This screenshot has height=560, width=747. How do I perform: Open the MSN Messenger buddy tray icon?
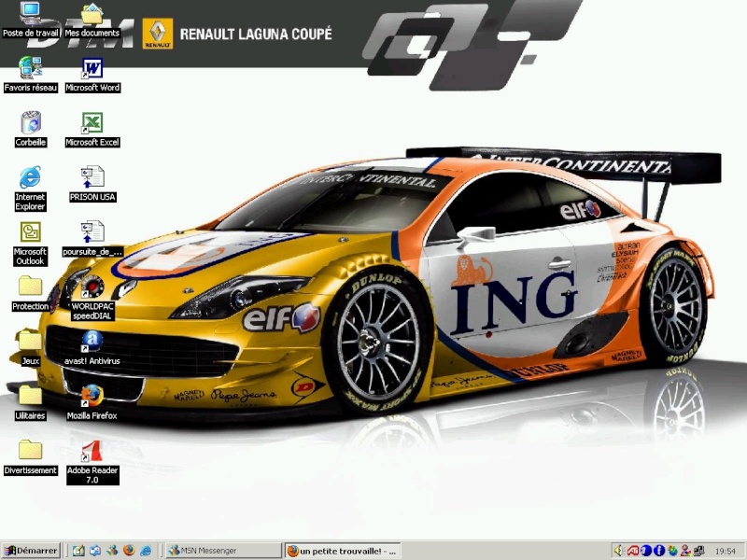click(685, 551)
